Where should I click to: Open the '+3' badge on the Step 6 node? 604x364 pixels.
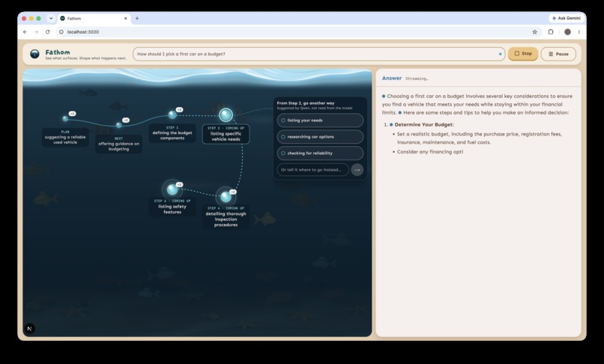click(179, 184)
